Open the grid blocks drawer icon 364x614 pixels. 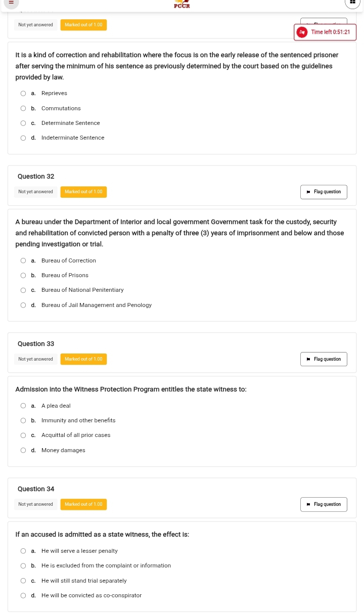click(x=352, y=3)
